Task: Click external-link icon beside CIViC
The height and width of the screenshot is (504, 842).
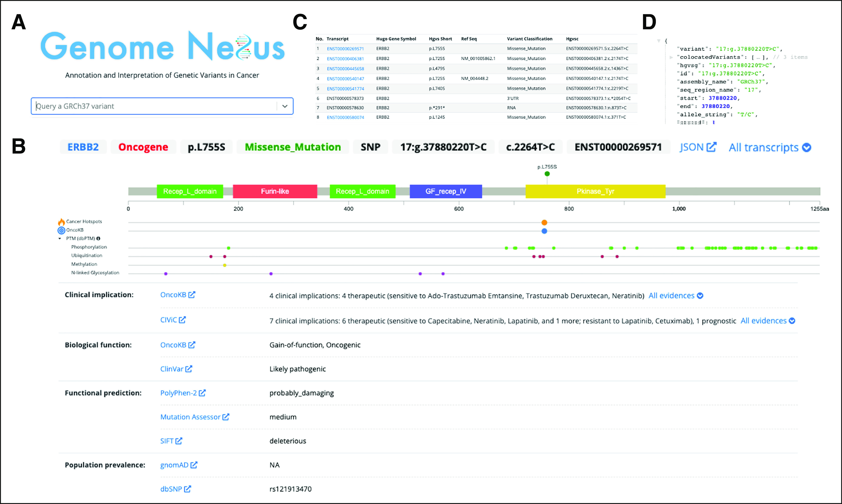Action: tap(182, 320)
